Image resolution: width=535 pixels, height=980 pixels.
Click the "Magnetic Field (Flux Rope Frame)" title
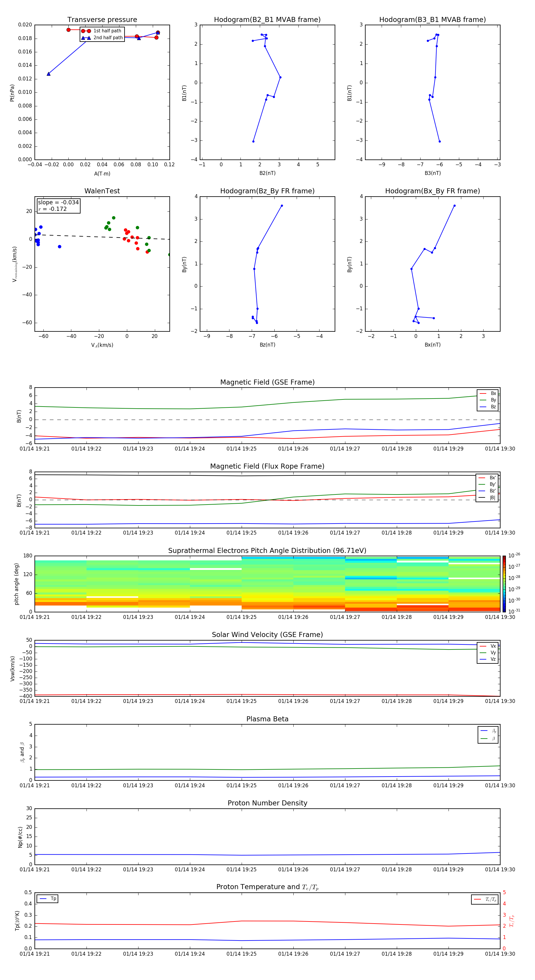click(x=267, y=467)
